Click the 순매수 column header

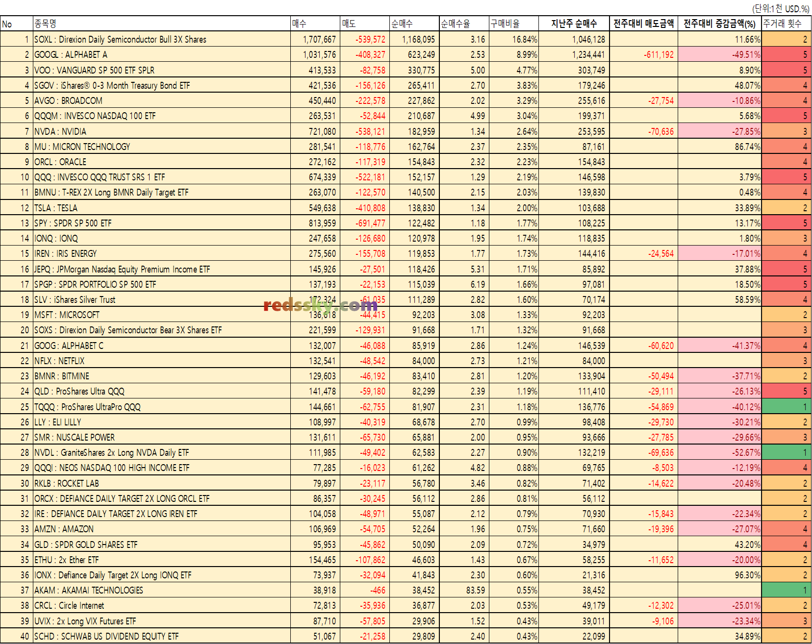(414, 24)
